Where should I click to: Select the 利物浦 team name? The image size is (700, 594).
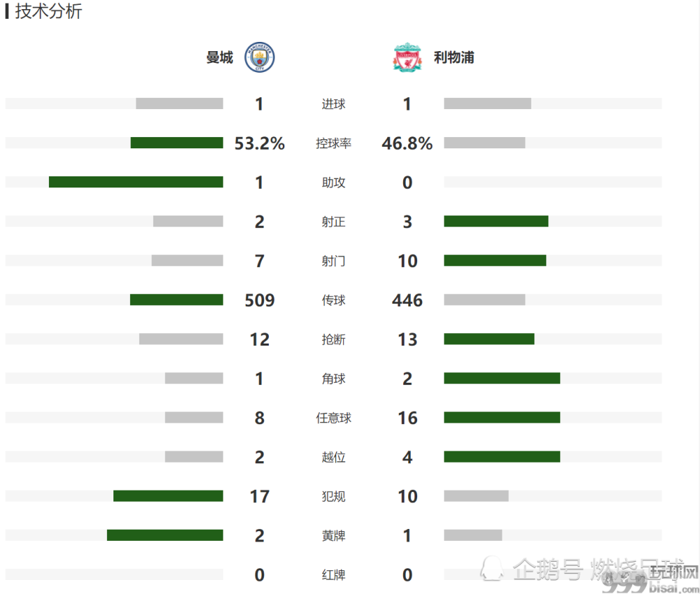pyautogui.click(x=454, y=57)
